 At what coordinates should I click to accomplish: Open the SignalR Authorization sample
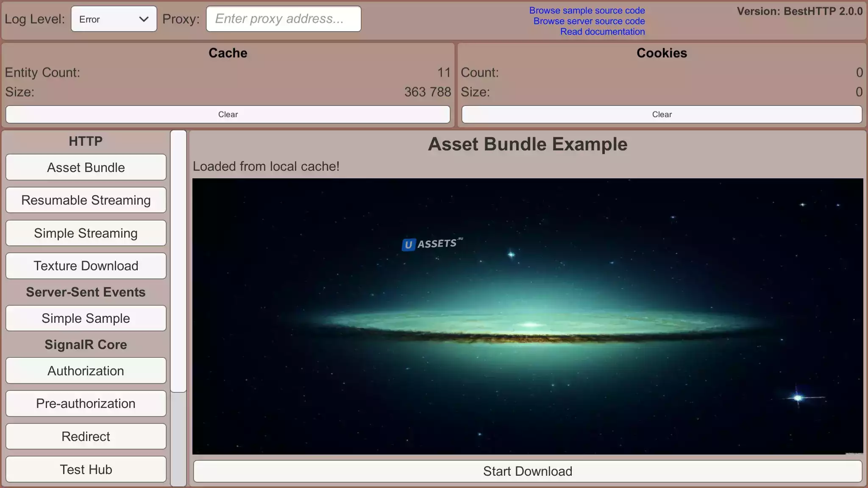coord(86,371)
